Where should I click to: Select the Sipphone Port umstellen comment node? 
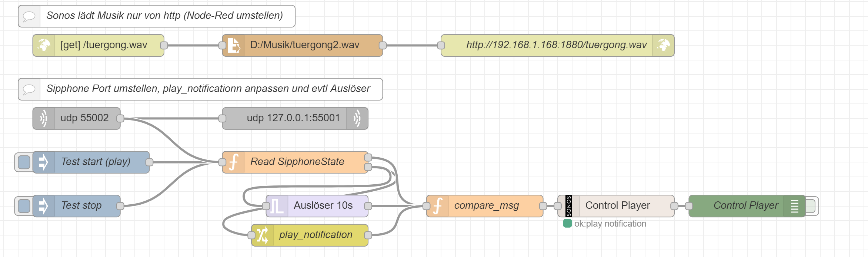tap(207, 89)
